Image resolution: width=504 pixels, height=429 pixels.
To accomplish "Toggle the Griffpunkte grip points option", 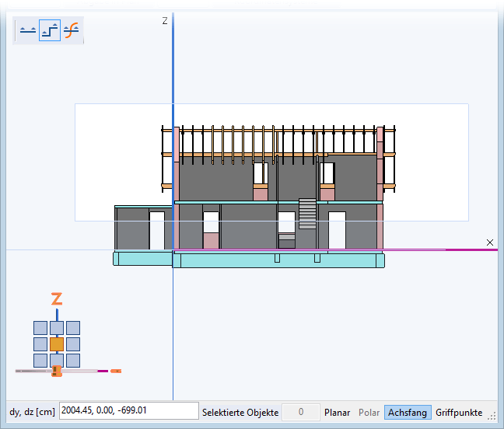I will tap(459, 413).
